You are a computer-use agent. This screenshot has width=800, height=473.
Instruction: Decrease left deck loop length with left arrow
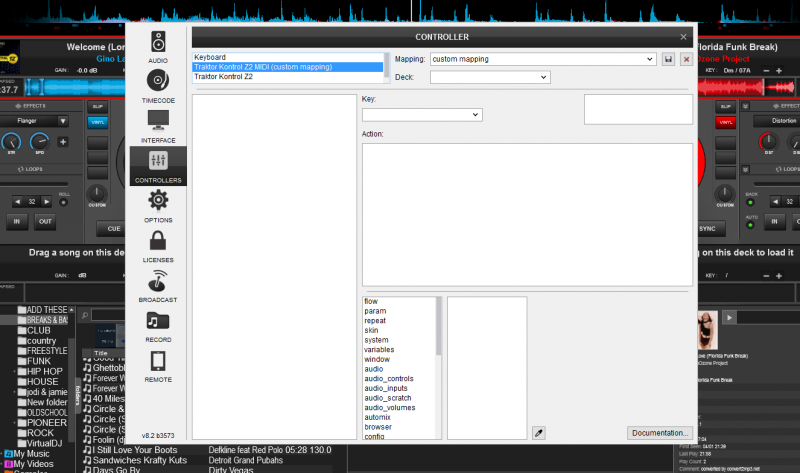18,202
